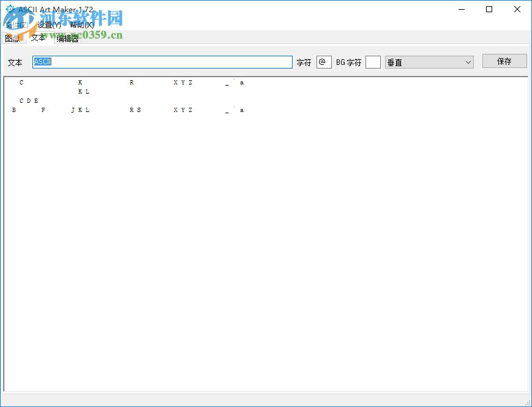The image size is (532, 407).
Task: Click the 文本 label beside the input
Action: (x=15, y=62)
